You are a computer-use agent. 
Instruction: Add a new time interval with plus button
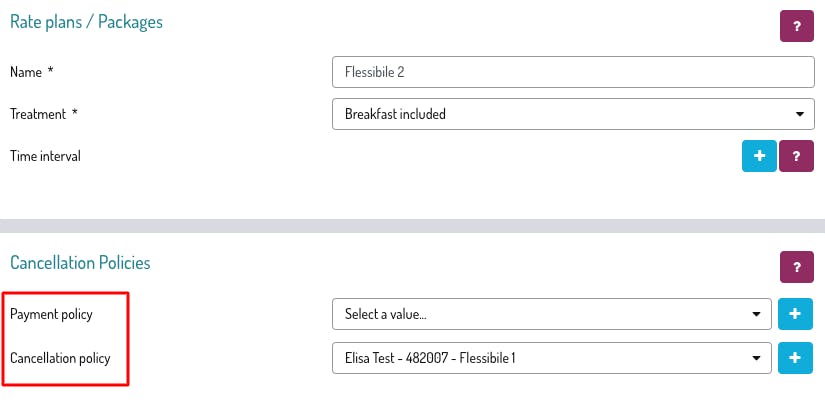[759, 156]
